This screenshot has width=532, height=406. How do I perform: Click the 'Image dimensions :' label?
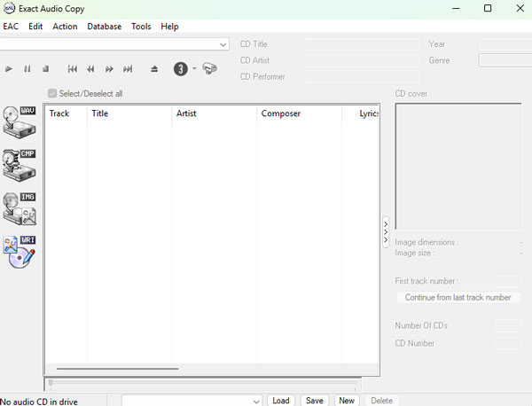[x=426, y=242]
